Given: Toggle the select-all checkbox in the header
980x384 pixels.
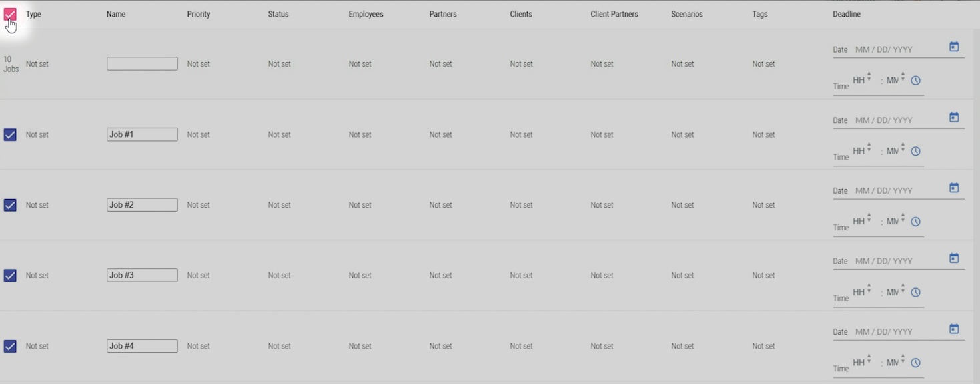Looking at the screenshot, I should 10,15.
